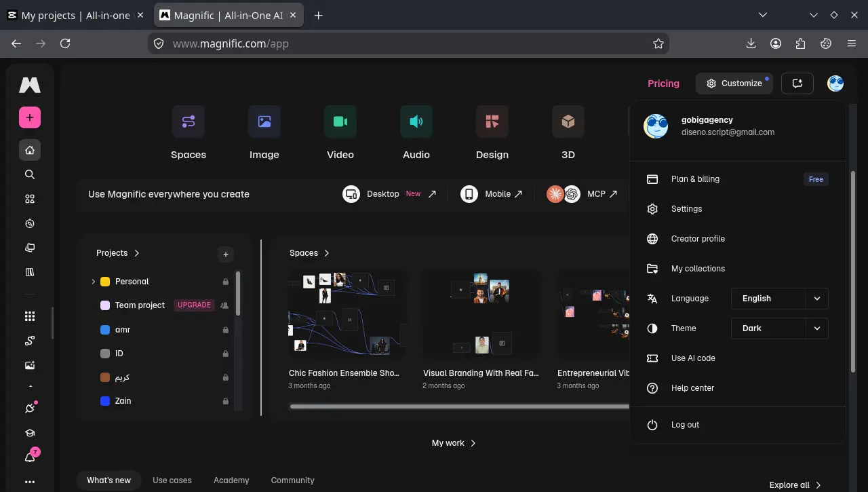Open the three-dot more menu in sidebar
Viewport: 868px width, 492px height.
click(30, 482)
